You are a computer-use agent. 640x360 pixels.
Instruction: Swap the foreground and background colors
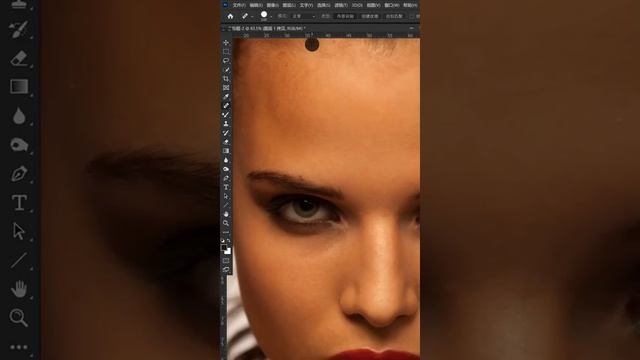tap(229, 241)
